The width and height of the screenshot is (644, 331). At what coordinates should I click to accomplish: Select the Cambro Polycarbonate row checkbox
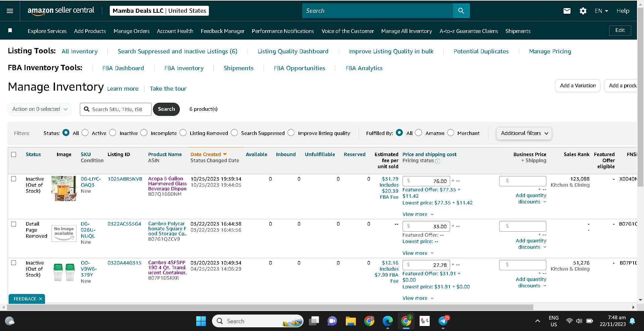14,224
